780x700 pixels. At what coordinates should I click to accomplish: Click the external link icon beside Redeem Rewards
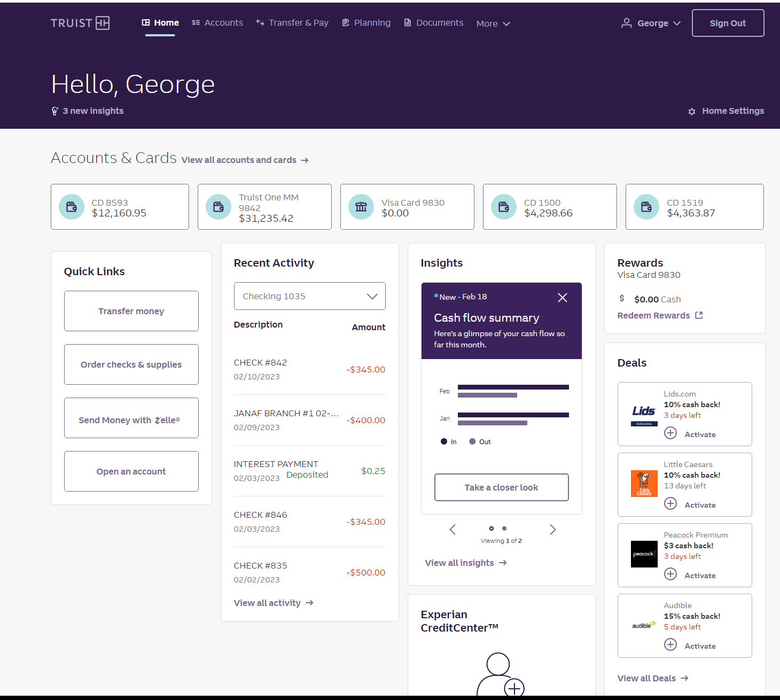point(699,315)
